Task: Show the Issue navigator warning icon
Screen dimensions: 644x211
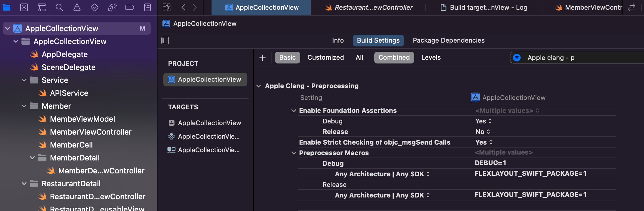Action: [77, 7]
